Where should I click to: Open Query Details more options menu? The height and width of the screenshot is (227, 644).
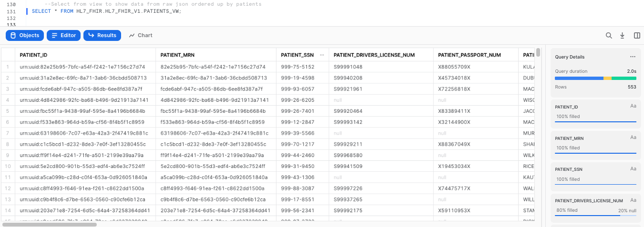tap(633, 57)
